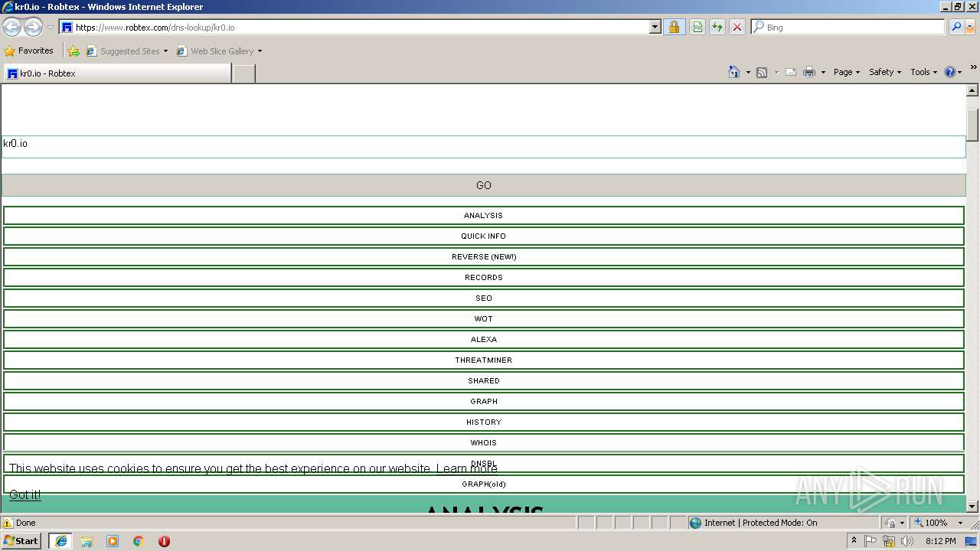
Task: Click the red Opera taskbar icon
Action: point(164,541)
